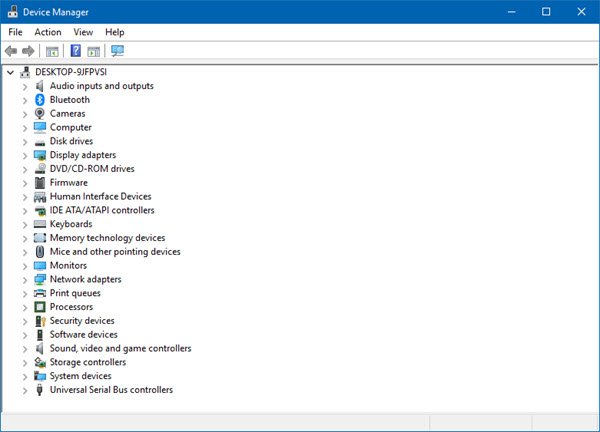
Task: Open the Action menu
Action: [x=48, y=32]
